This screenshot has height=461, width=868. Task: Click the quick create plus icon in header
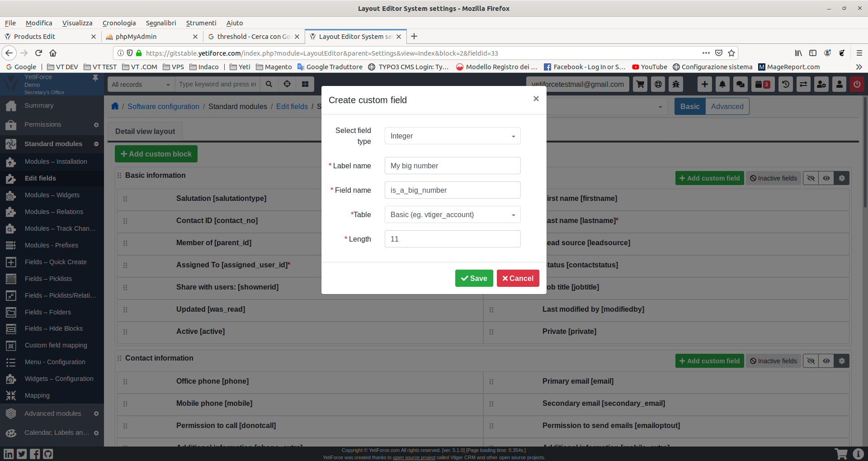click(705, 84)
